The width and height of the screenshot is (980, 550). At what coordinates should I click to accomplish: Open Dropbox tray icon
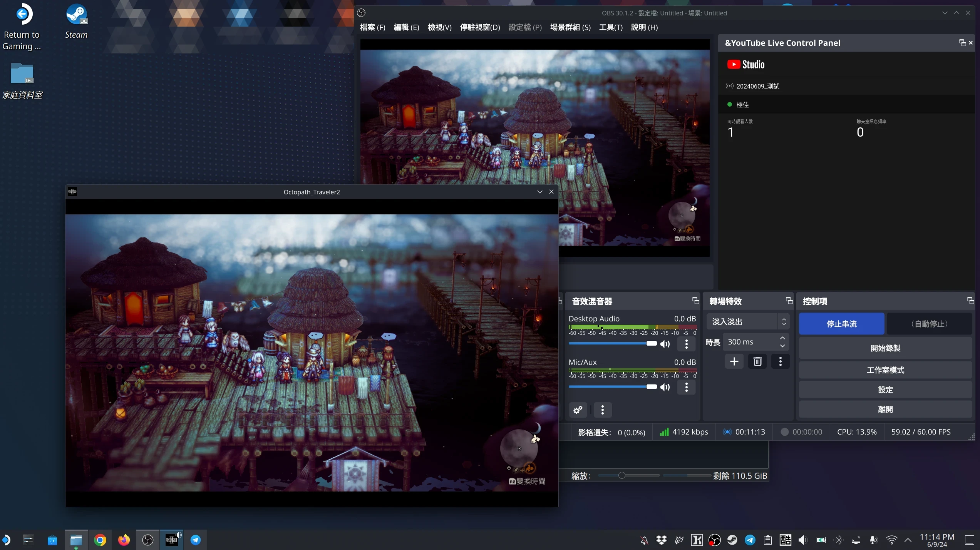(x=662, y=540)
